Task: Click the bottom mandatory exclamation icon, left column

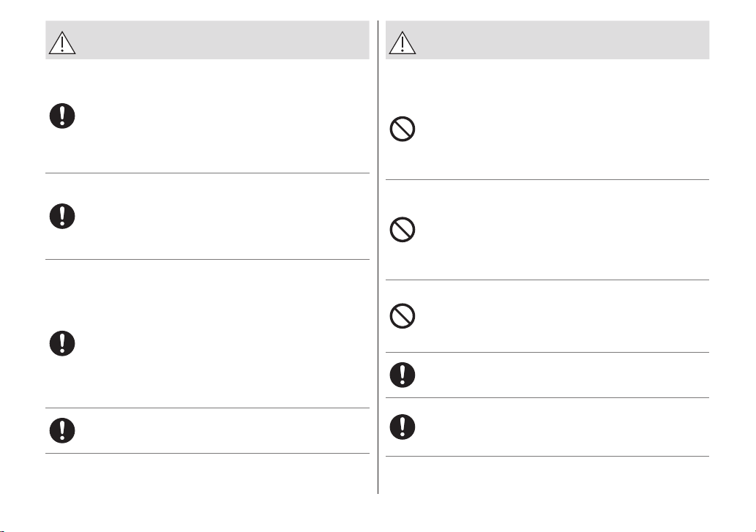Action: (x=62, y=430)
